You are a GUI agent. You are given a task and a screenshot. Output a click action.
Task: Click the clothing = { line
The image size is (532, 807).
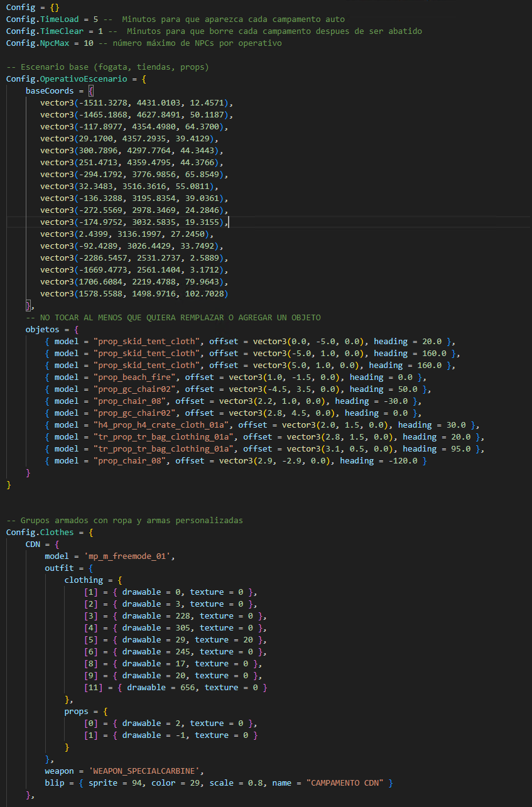[93, 580]
